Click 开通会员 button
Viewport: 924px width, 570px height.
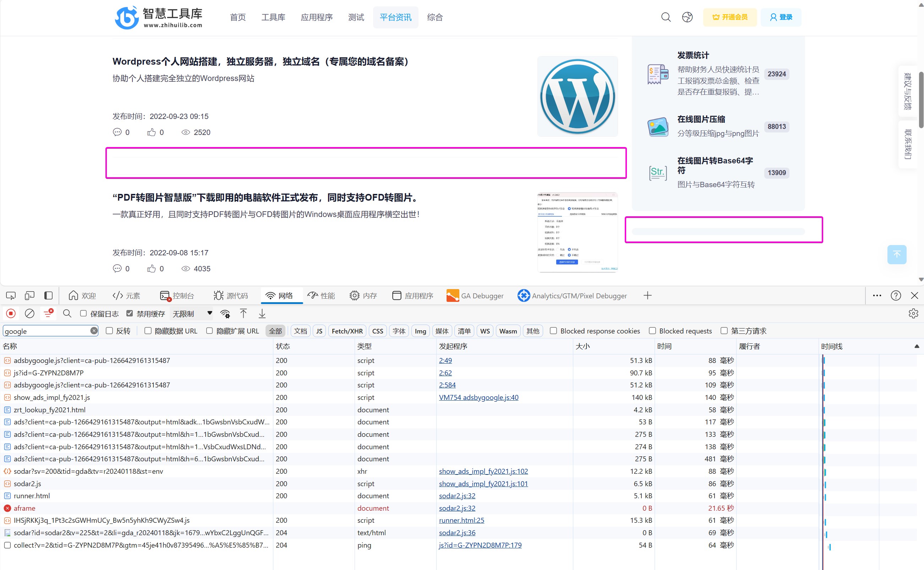pos(729,17)
